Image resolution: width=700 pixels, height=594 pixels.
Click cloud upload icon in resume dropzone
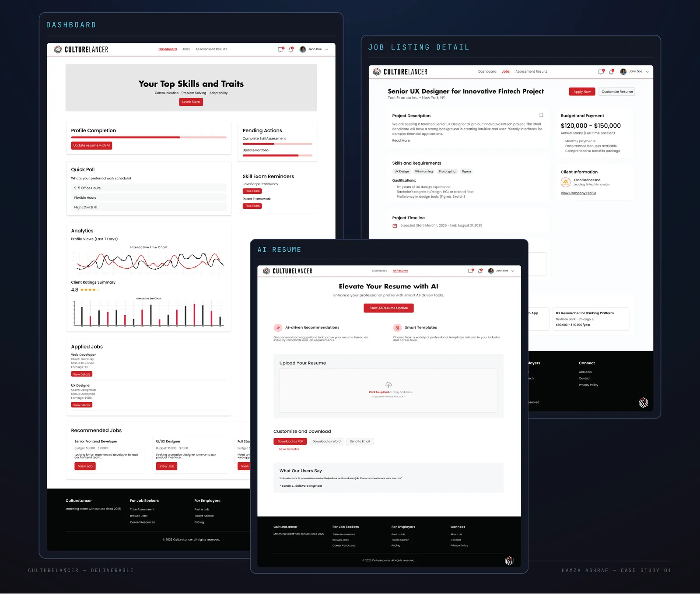coord(388,385)
